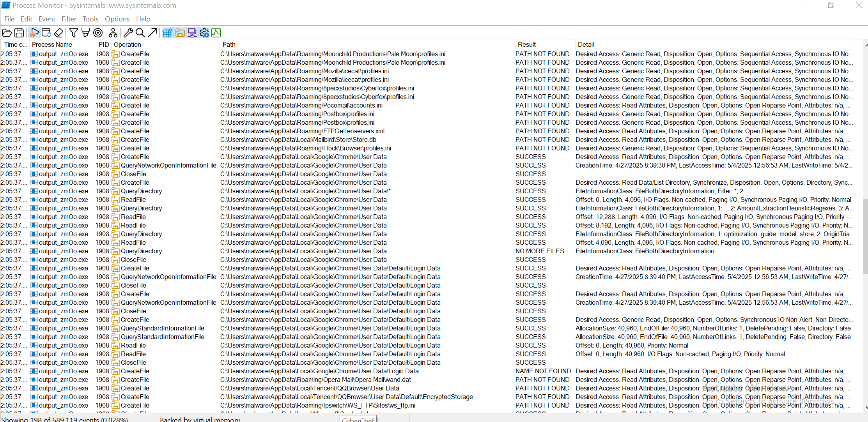This screenshot has width=868, height=422.
Task: Select the Pocomail accounts.ini path row
Action: click(x=301, y=105)
